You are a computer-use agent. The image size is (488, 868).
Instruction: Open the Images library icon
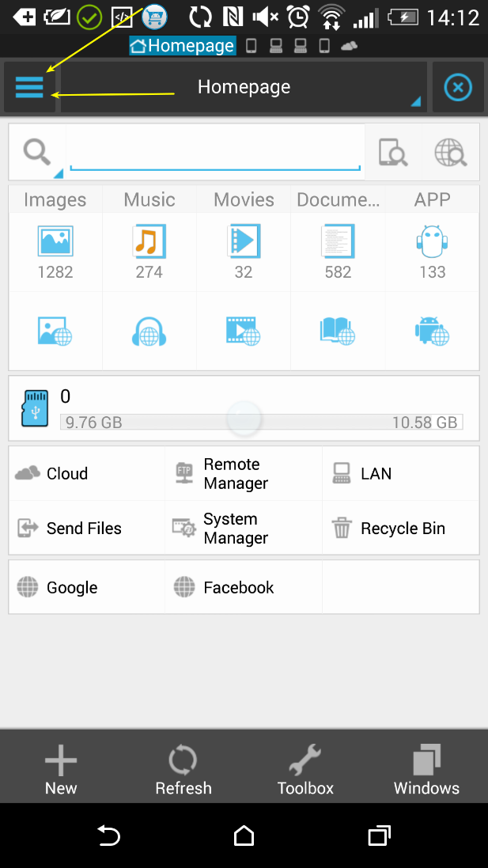tap(55, 241)
